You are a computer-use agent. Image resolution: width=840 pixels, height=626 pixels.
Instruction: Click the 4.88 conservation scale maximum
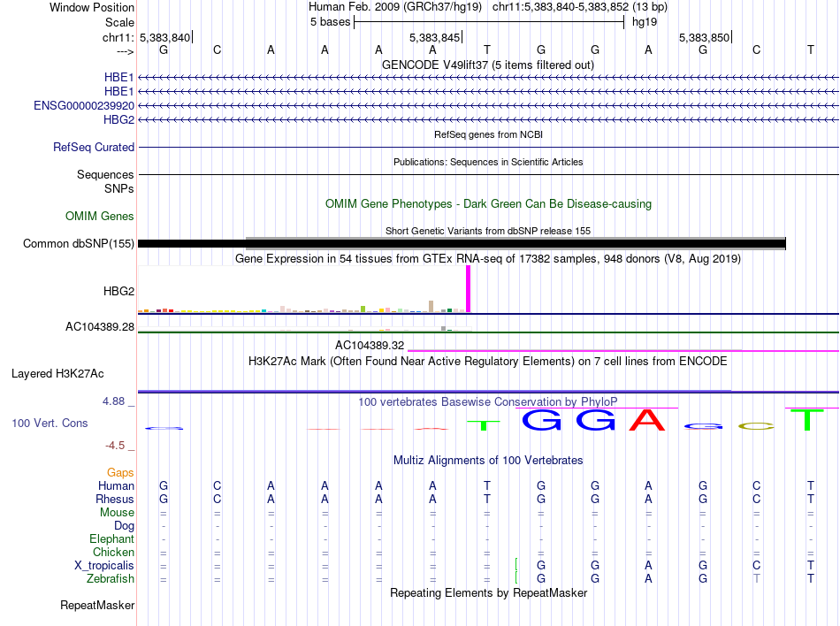pos(113,401)
